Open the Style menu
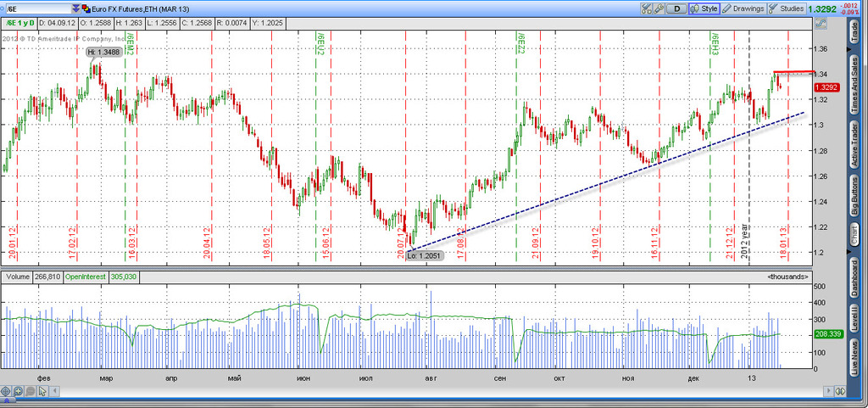Image resolution: width=868 pixels, height=408 pixels. pyautogui.click(x=704, y=8)
